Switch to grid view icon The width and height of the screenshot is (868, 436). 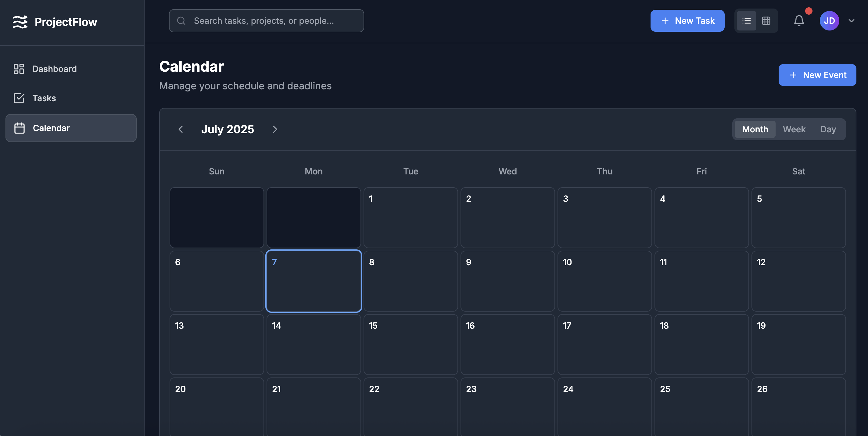(766, 21)
